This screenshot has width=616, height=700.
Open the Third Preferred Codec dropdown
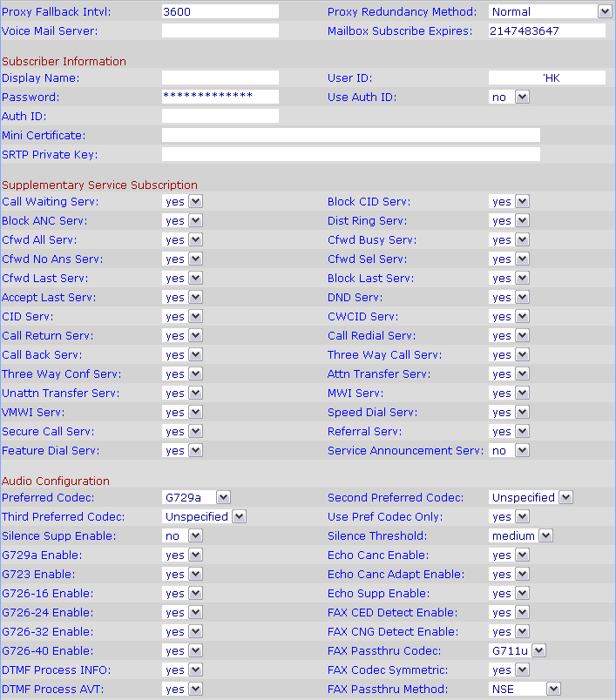click(x=205, y=516)
